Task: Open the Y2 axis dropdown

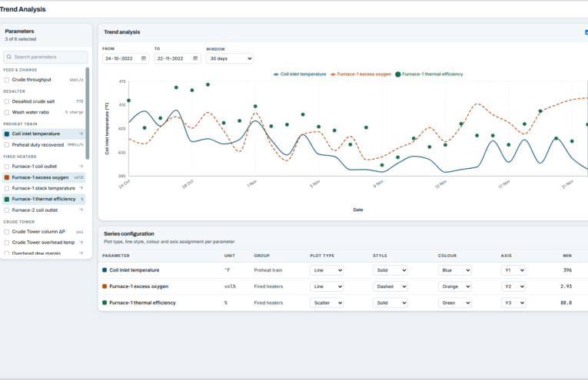Action: 513,286
